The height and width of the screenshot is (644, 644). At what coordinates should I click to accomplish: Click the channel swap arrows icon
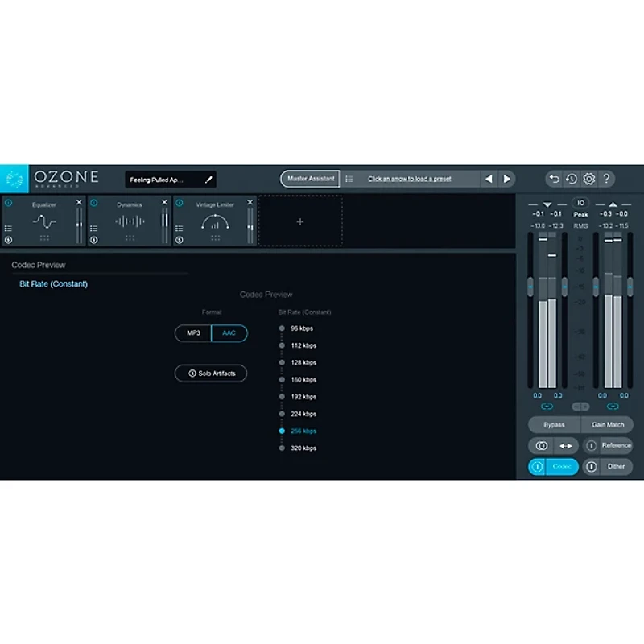(566, 445)
